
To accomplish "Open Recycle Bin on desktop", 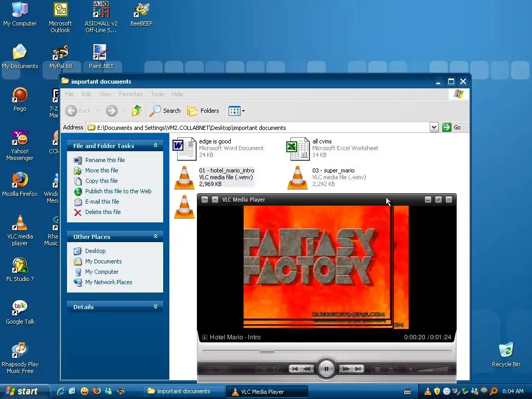I will click(x=506, y=355).
